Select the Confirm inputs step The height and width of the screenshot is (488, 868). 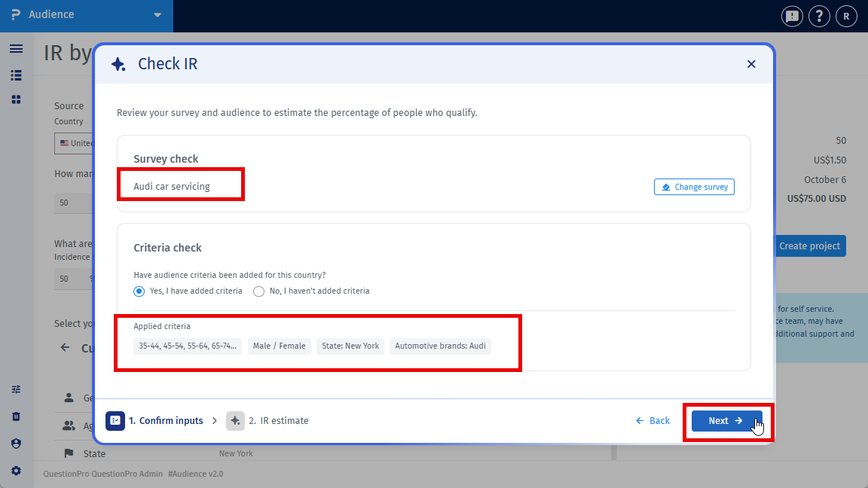[x=154, y=420]
